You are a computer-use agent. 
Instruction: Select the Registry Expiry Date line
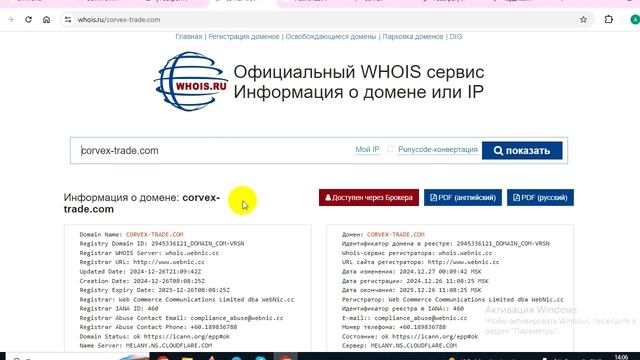pyautogui.click(x=155, y=290)
